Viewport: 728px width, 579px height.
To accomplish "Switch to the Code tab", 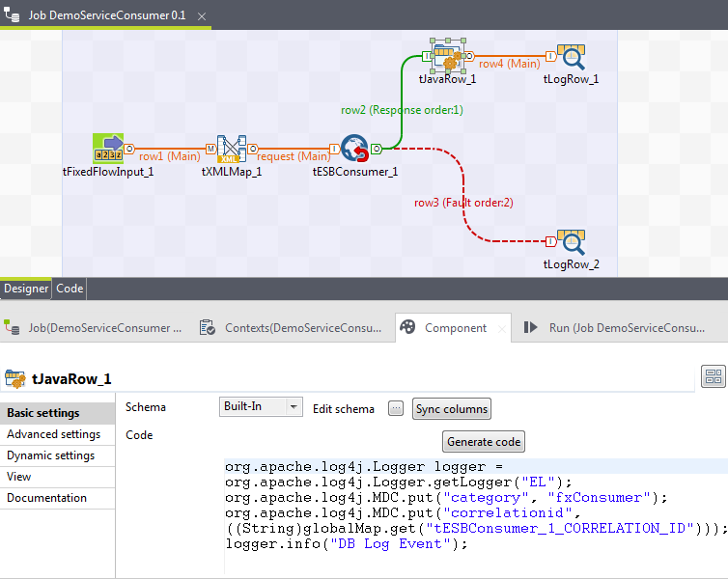I will (70, 289).
